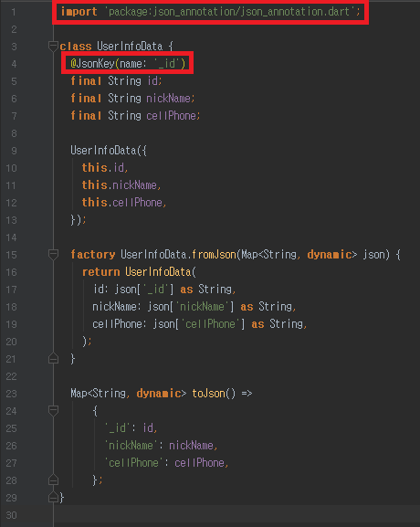Click json['_id'] on line 17
This screenshot has width=420, height=527.
pos(144,290)
